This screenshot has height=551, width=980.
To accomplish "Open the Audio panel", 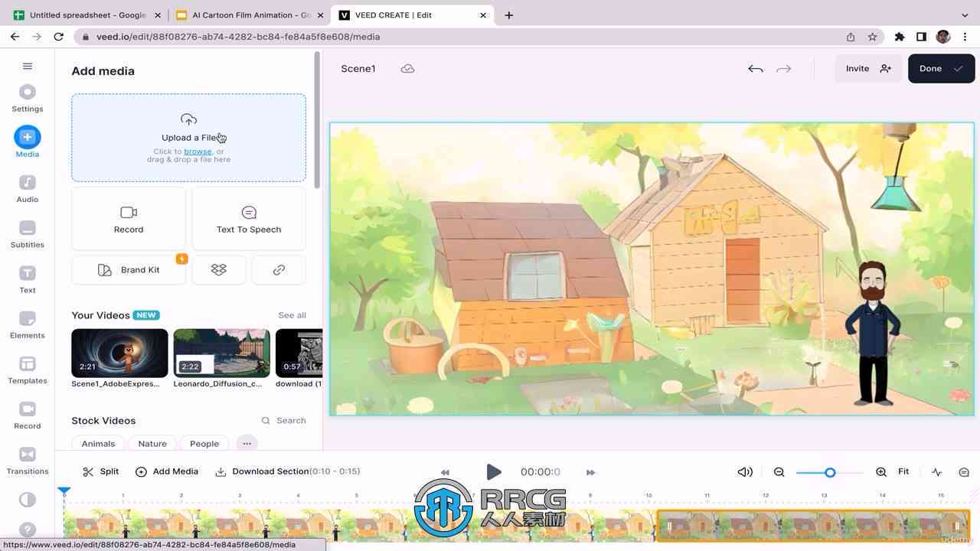I will pyautogui.click(x=28, y=188).
